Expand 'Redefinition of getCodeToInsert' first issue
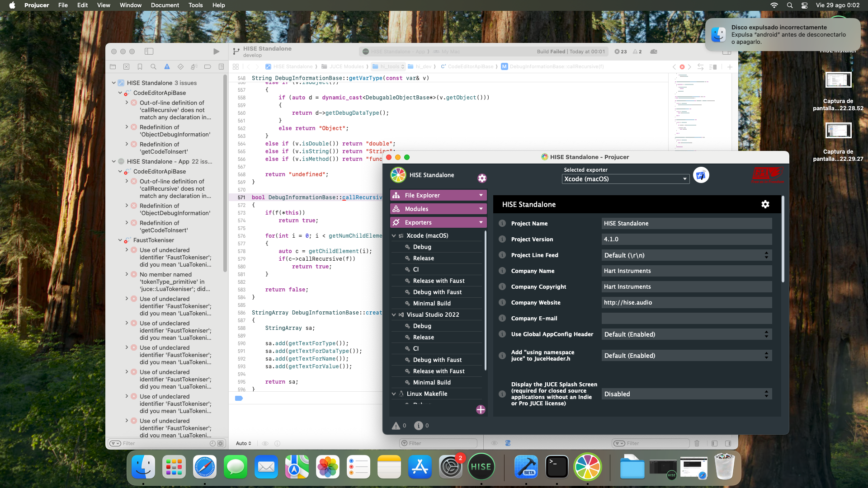The width and height of the screenshot is (868, 488). click(127, 144)
